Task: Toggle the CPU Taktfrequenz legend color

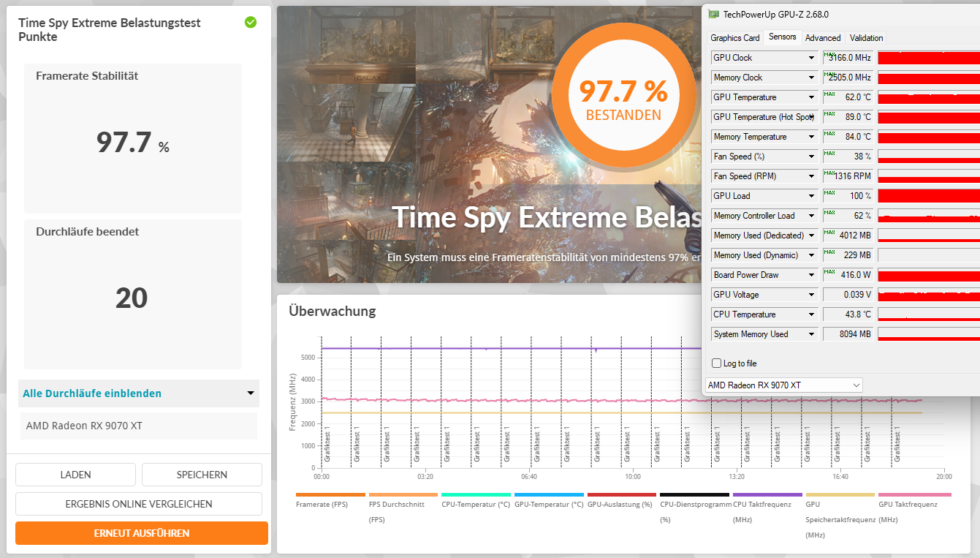Action: coord(767,495)
